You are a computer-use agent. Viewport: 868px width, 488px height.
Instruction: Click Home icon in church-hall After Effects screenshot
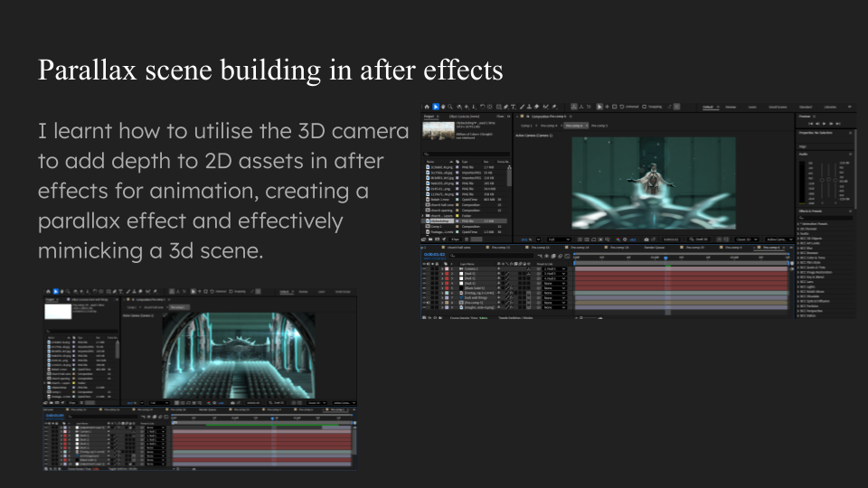(48, 292)
